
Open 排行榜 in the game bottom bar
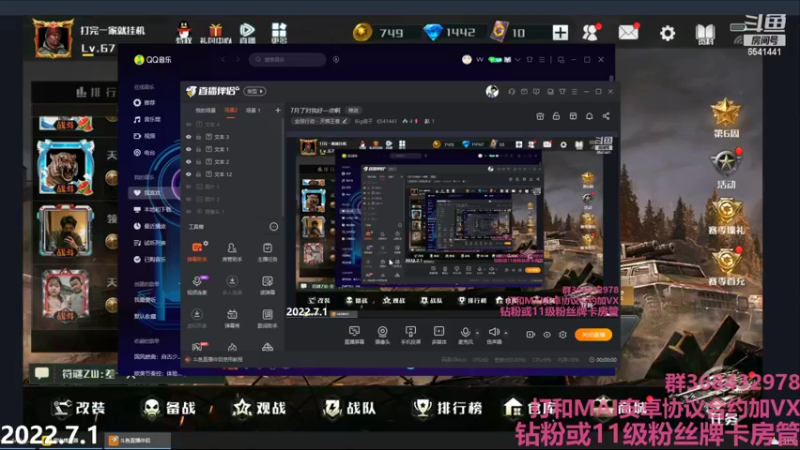pyautogui.click(x=449, y=408)
